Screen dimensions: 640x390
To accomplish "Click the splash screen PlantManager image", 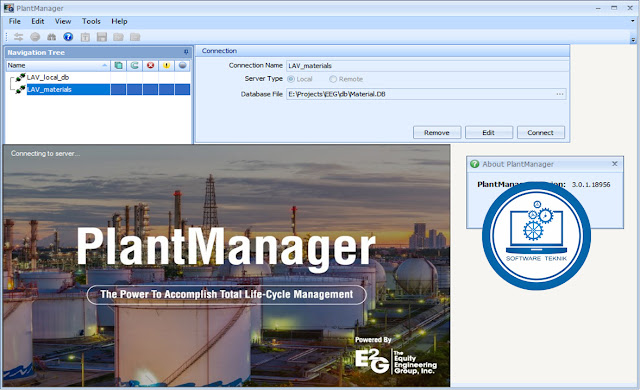I will (x=227, y=266).
